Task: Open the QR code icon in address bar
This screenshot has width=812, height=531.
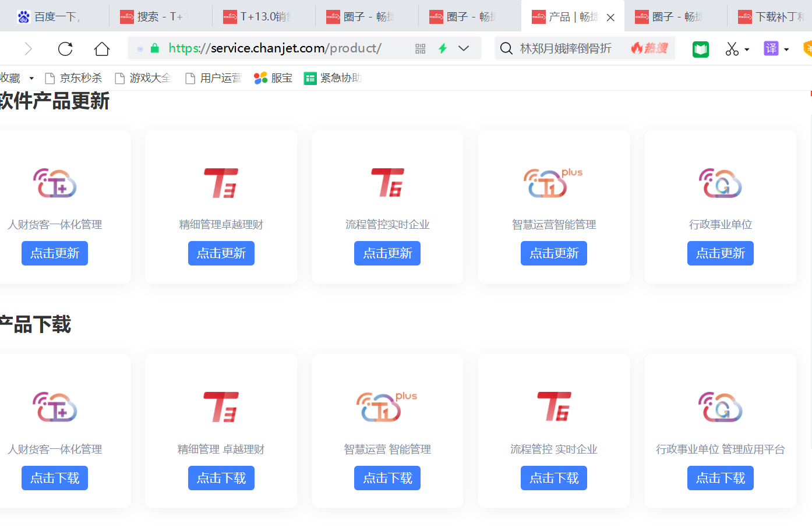Action: [x=421, y=49]
